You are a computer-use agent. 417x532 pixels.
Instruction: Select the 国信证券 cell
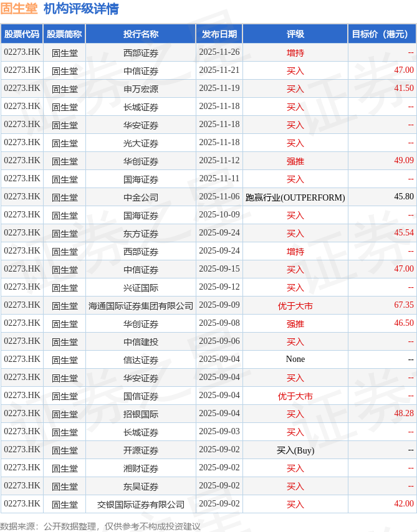coord(141,396)
